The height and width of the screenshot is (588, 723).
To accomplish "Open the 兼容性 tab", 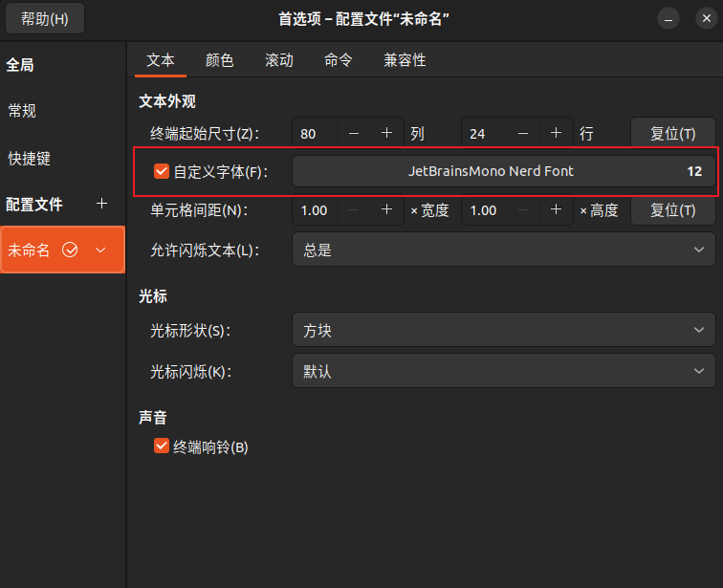I will [405, 60].
